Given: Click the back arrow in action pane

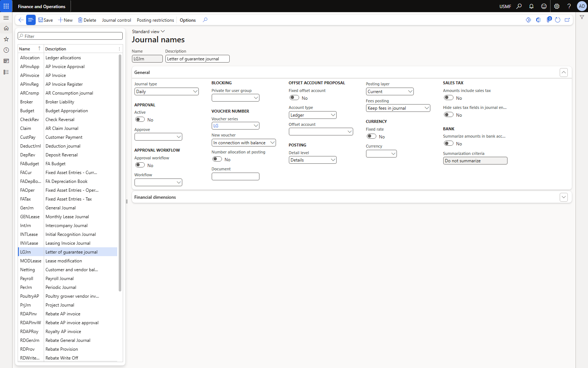Looking at the screenshot, I should 21,20.
